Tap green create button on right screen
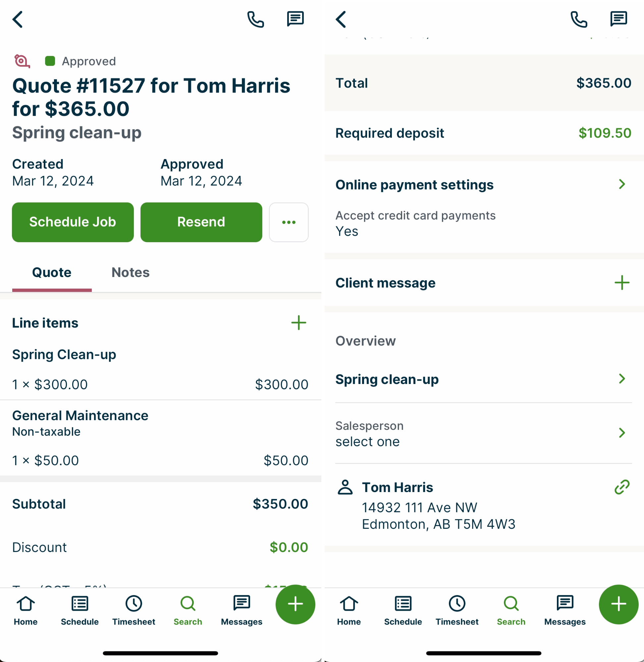Screen dimensions: 644x662 618,604
